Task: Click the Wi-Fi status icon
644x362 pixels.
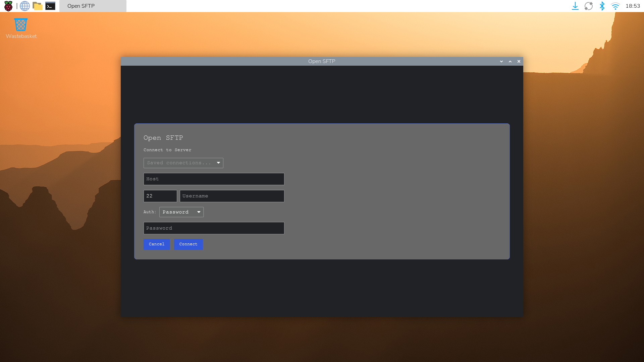Action: [615, 6]
